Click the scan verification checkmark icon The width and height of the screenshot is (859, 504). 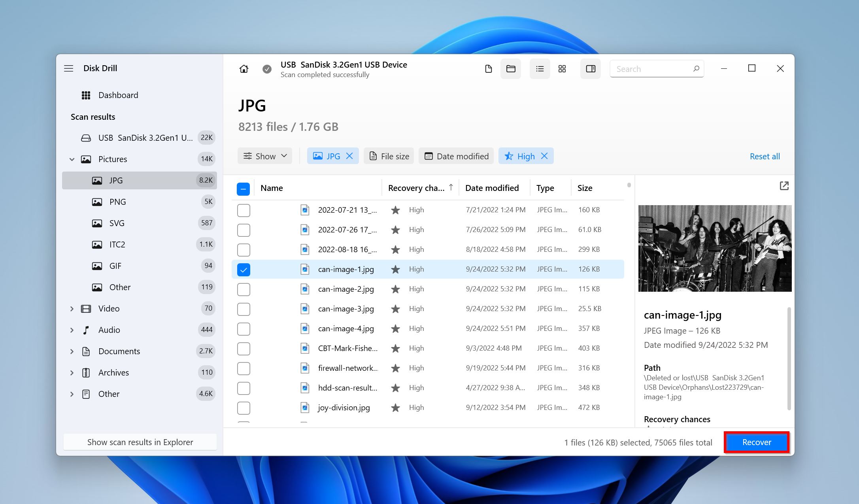point(266,69)
